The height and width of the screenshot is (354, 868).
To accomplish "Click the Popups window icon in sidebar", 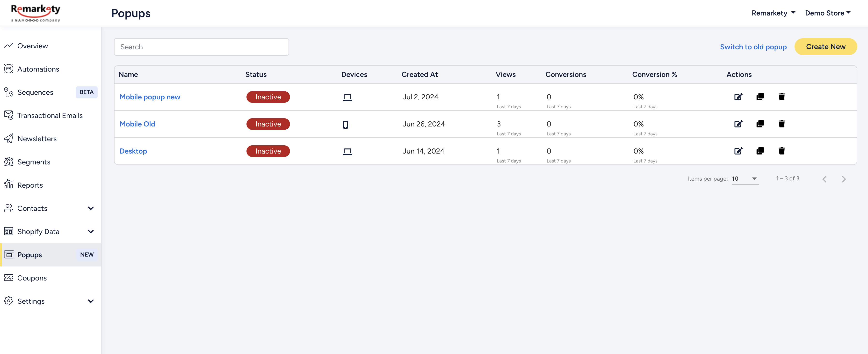I will coord(9,255).
